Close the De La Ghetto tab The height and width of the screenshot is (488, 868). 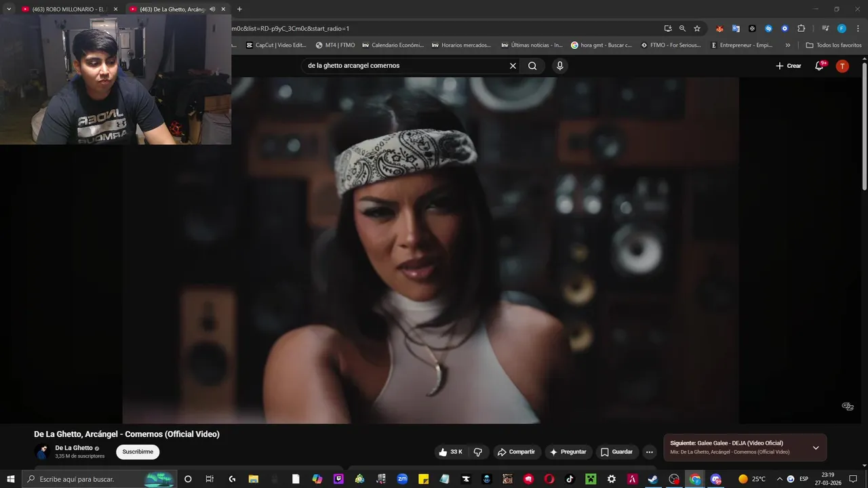click(x=223, y=9)
